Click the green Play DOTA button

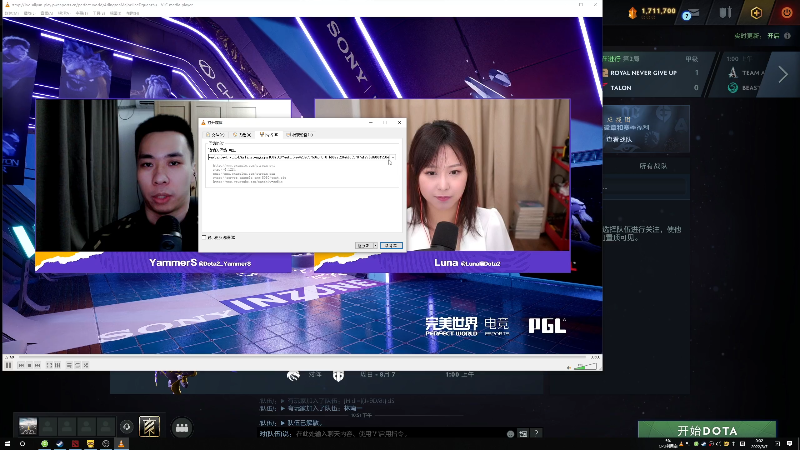point(707,430)
